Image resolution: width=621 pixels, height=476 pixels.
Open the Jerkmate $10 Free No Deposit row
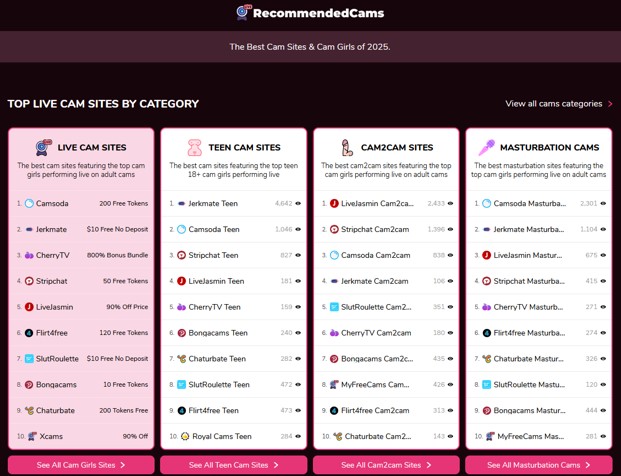tap(81, 229)
